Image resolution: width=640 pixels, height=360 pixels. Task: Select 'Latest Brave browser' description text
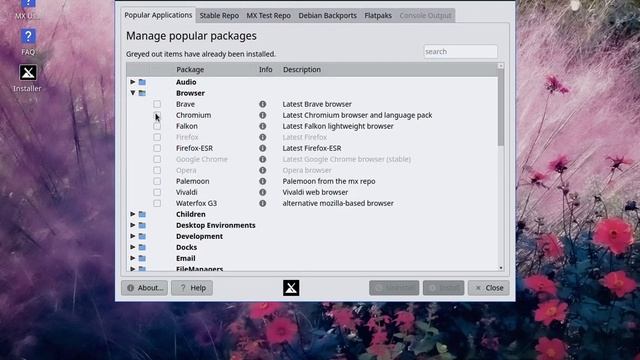pos(317,104)
